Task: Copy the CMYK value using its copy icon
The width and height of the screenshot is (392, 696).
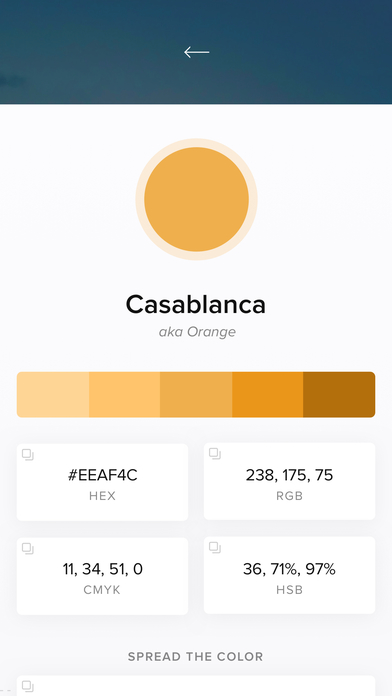Action: (x=28, y=549)
